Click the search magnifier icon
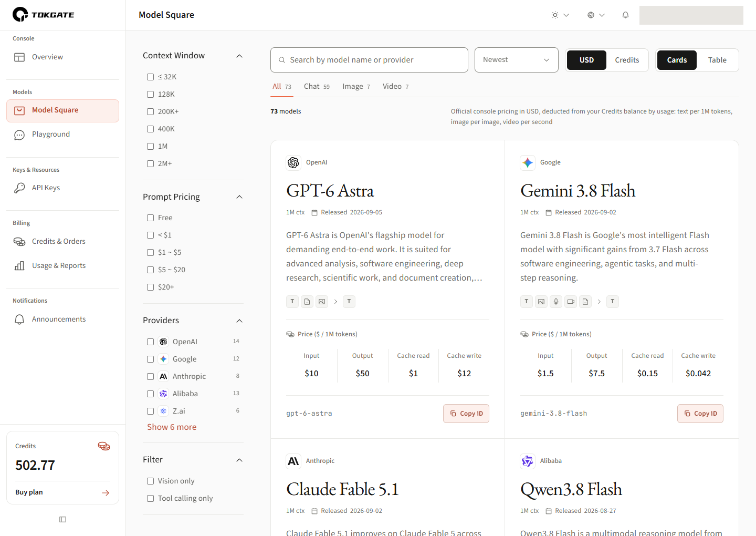Viewport: 756px width, 536px height. (282, 60)
